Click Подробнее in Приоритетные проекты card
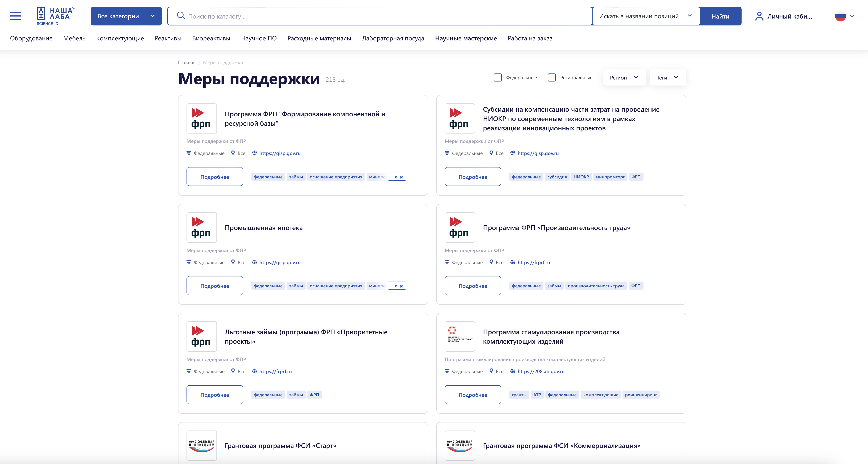Screen dimensions: 868x464 click(x=215, y=395)
